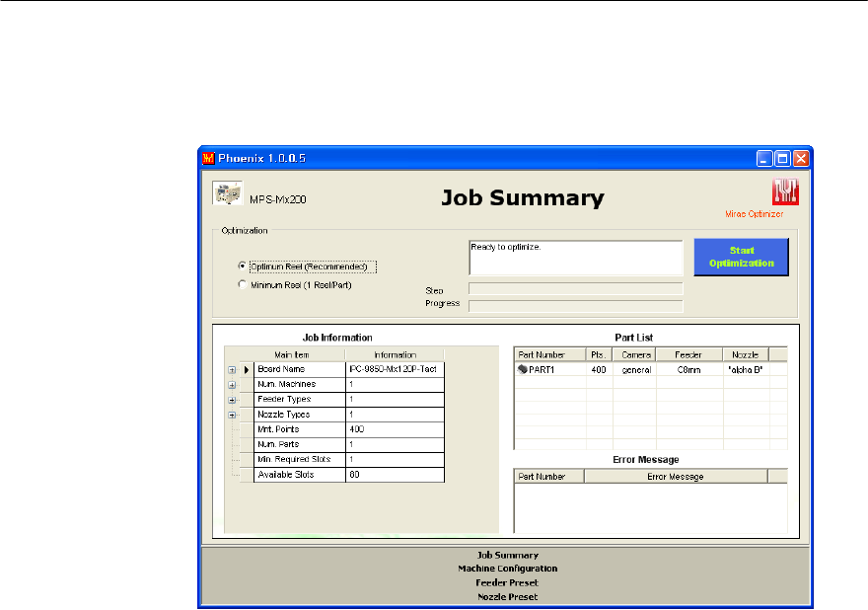Expand the Feeder Types tree node
Viewport: 868px width, 610px height.
232,400
